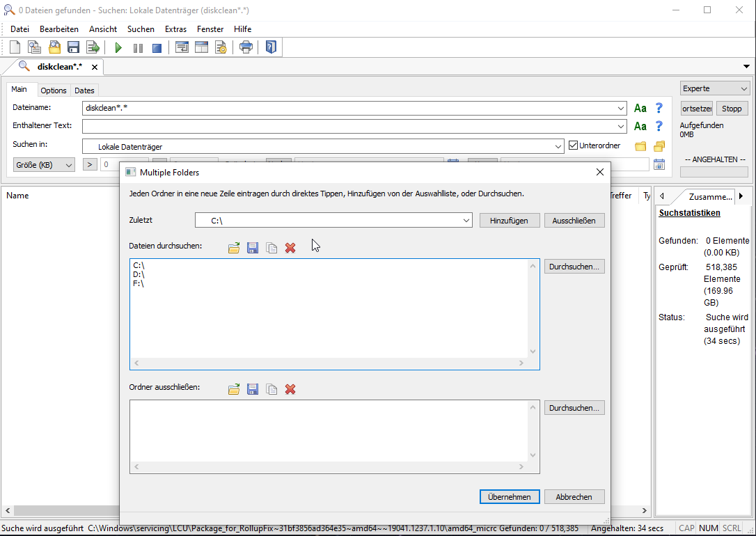Screen dimensions: 756x536
Task: Click red delete X in Ordner ausschließen row
Action: [290, 389]
